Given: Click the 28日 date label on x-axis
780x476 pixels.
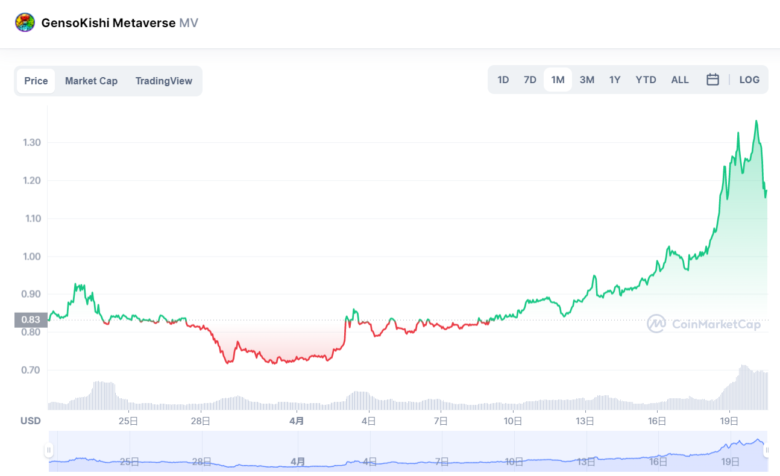Looking at the screenshot, I should pyautogui.click(x=200, y=421).
